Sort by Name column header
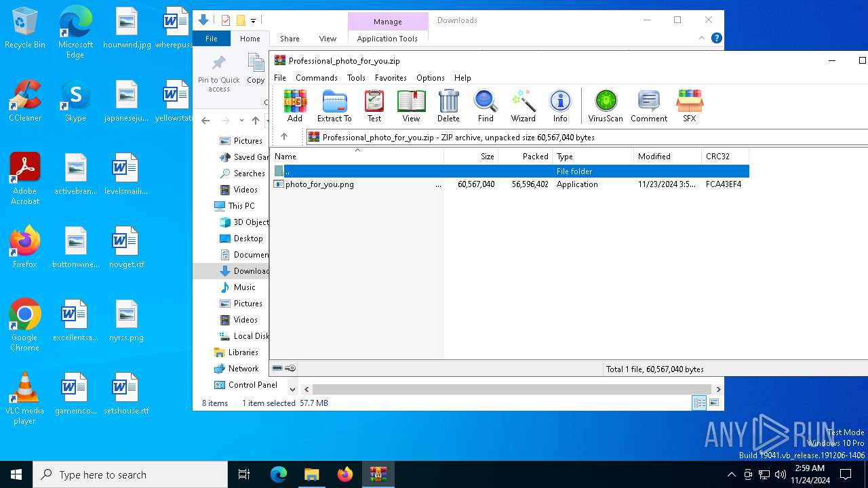Viewport: 868px width, 488px height. tap(357, 156)
